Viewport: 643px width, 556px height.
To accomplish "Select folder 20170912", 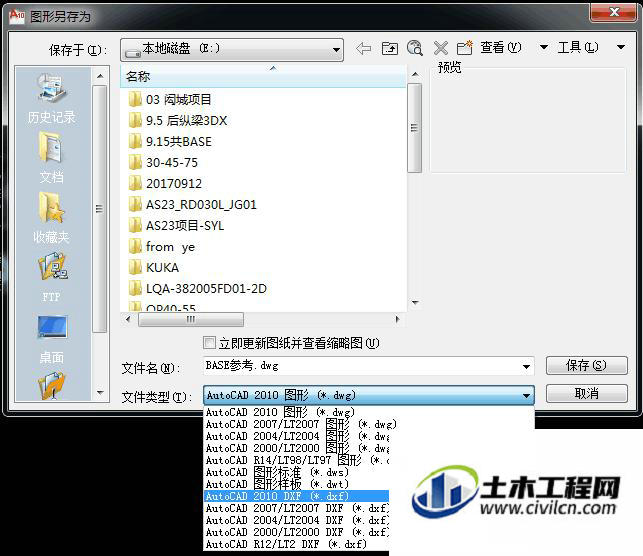I will 165,183.
